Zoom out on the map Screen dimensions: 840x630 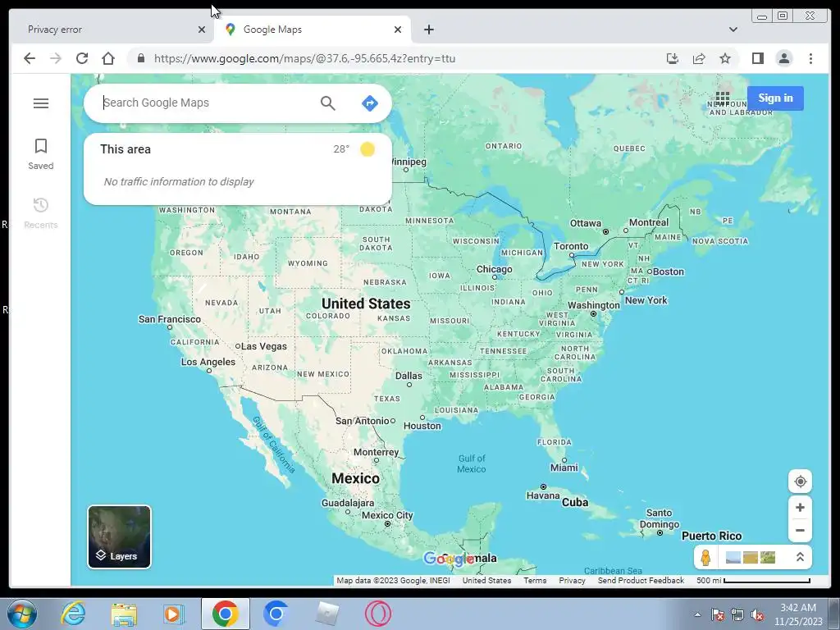point(800,531)
